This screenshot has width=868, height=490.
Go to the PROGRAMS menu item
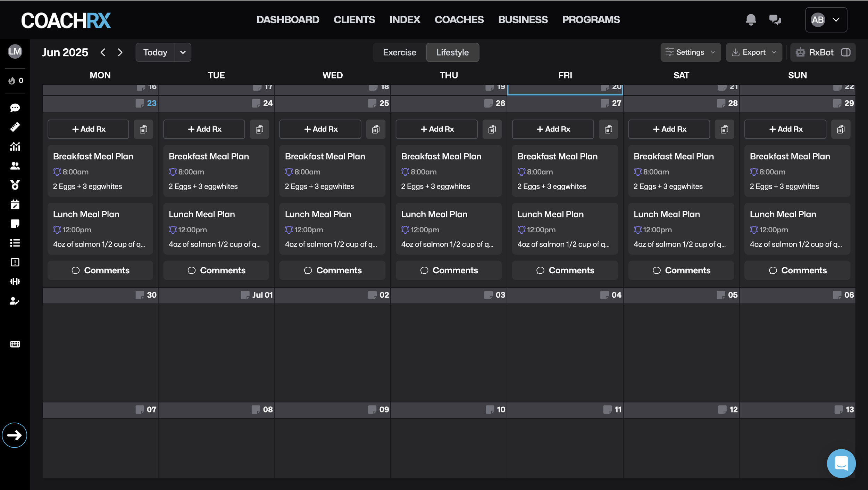591,20
